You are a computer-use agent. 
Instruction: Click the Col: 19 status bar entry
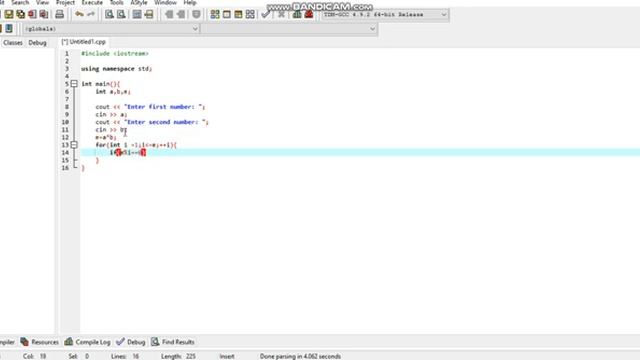click(34, 356)
